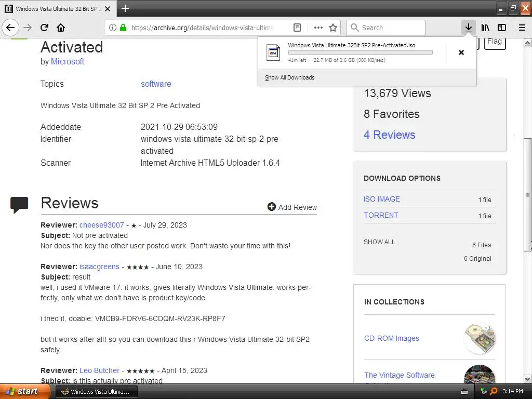Click the vertical scrollbar thumb
This screenshot has width=532, height=399.
tap(528, 195)
